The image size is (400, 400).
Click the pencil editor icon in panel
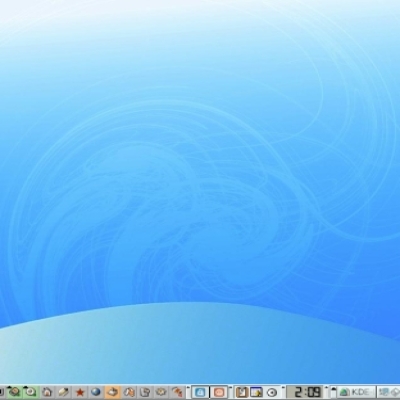coord(63,392)
